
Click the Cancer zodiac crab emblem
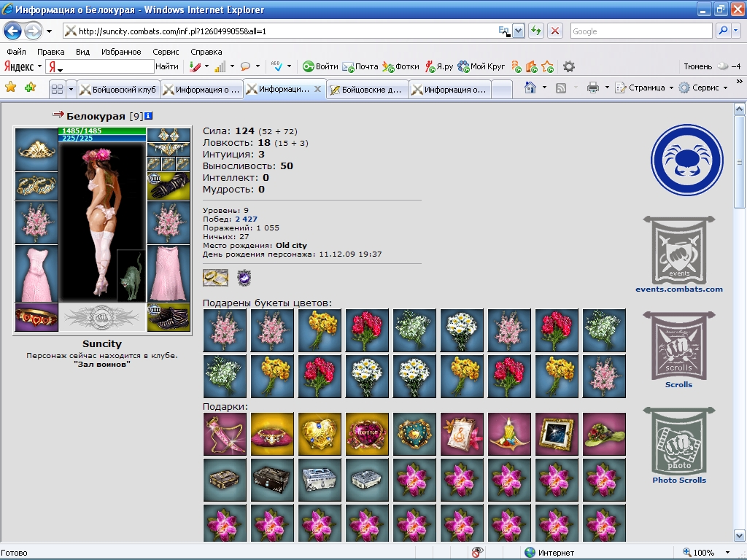[686, 160]
